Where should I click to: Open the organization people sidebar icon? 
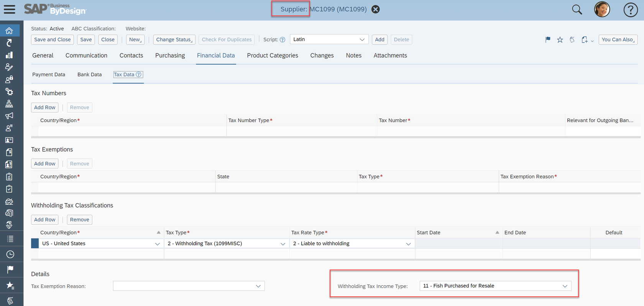(9, 104)
